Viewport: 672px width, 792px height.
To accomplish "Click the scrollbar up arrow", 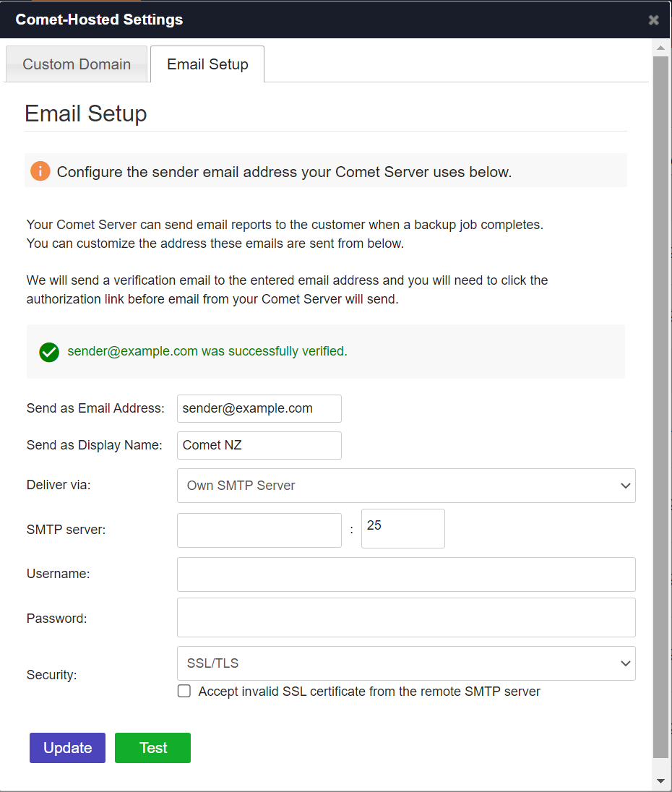I will (660, 48).
